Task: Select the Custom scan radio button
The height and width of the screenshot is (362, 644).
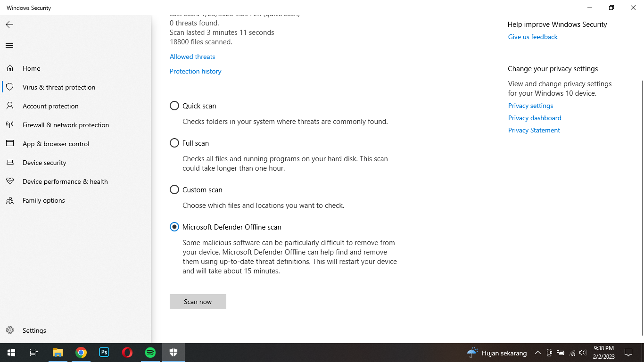Action: click(174, 189)
